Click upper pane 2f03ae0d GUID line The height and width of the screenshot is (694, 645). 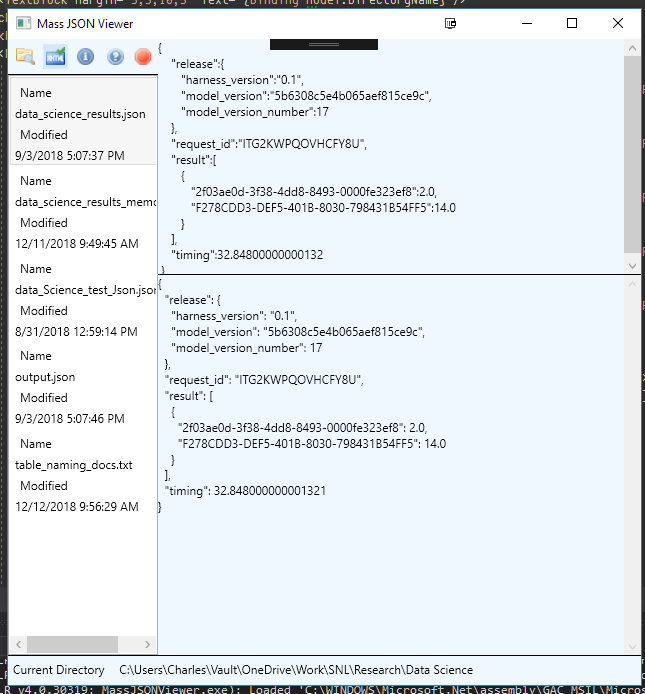(x=314, y=192)
